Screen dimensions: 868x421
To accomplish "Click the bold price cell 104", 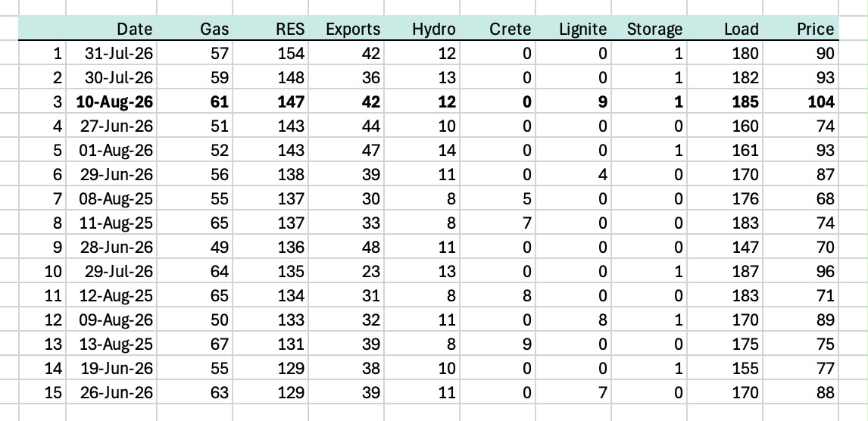I will click(x=801, y=101).
